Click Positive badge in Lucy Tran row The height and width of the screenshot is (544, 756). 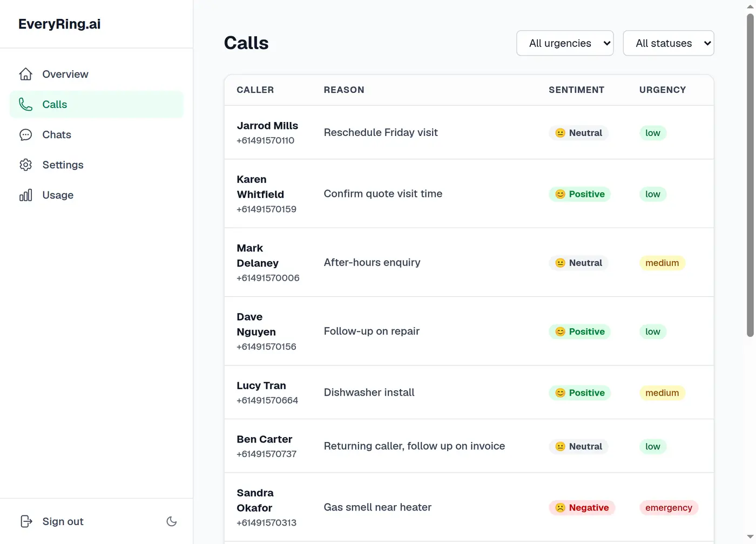(x=579, y=393)
